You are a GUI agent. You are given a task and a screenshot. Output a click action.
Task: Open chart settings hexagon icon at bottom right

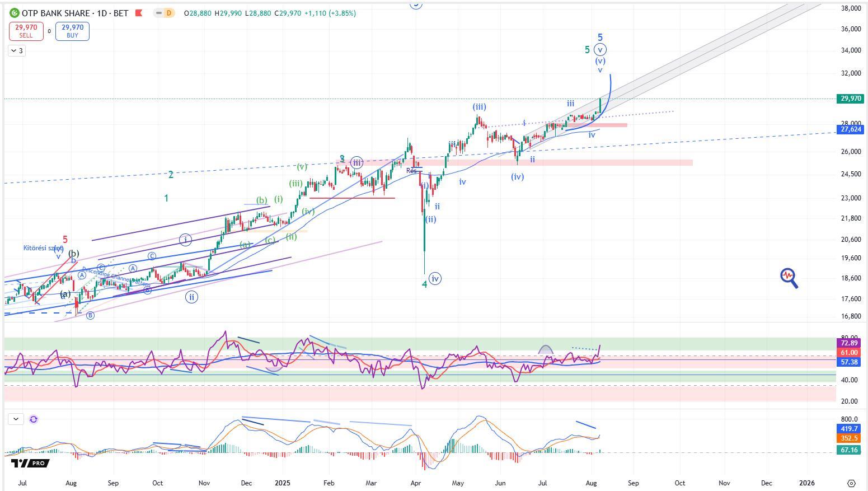pyautogui.click(x=851, y=483)
